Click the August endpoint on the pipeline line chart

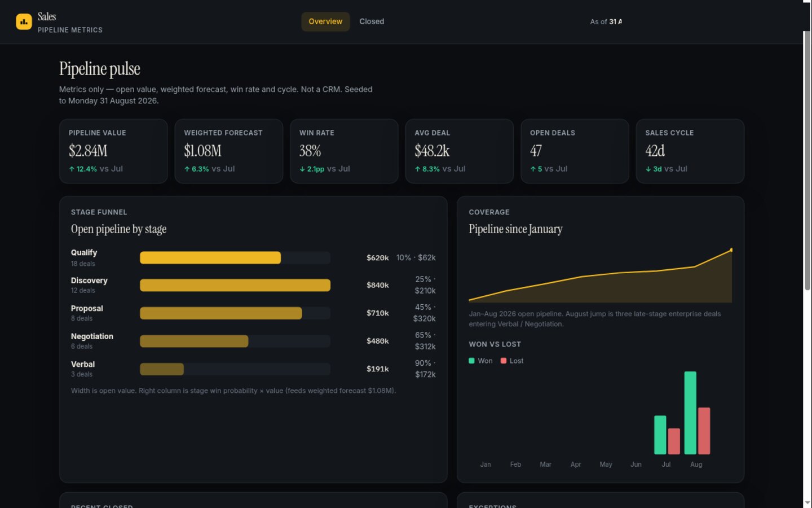pos(731,249)
